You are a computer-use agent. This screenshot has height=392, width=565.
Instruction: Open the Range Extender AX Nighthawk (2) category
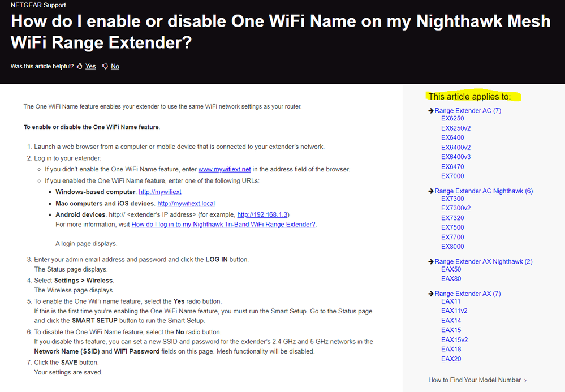coord(484,262)
